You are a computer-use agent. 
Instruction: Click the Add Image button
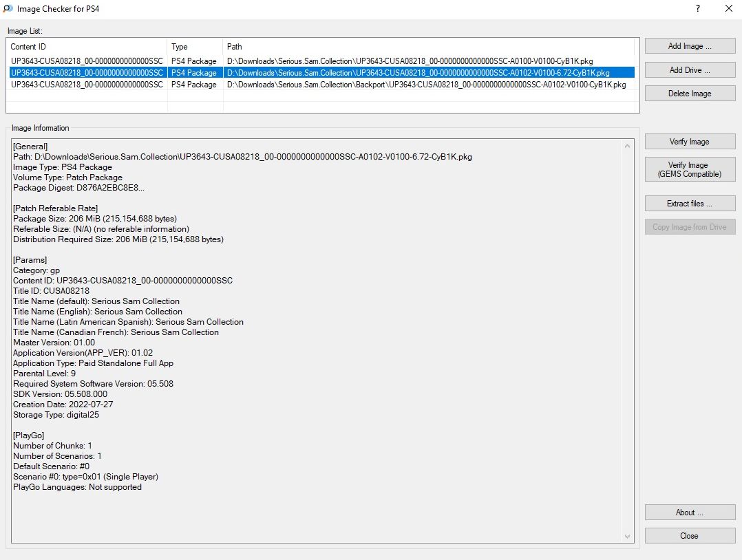[690, 46]
